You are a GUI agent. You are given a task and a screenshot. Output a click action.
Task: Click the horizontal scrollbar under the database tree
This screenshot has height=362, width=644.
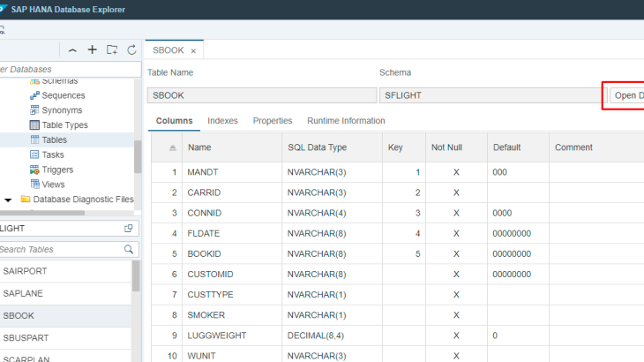(x=42, y=213)
